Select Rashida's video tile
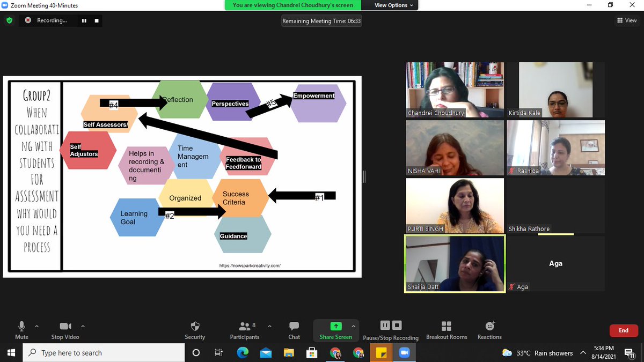Viewport: 644px width, 362px height. click(x=555, y=147)
